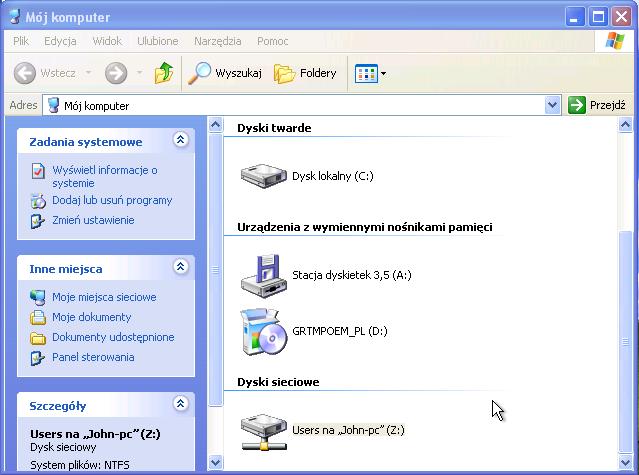Click Wyświetl informacje o systemie link
The height and width of the screenshot is (475, 639).
(x=105, y=176)
